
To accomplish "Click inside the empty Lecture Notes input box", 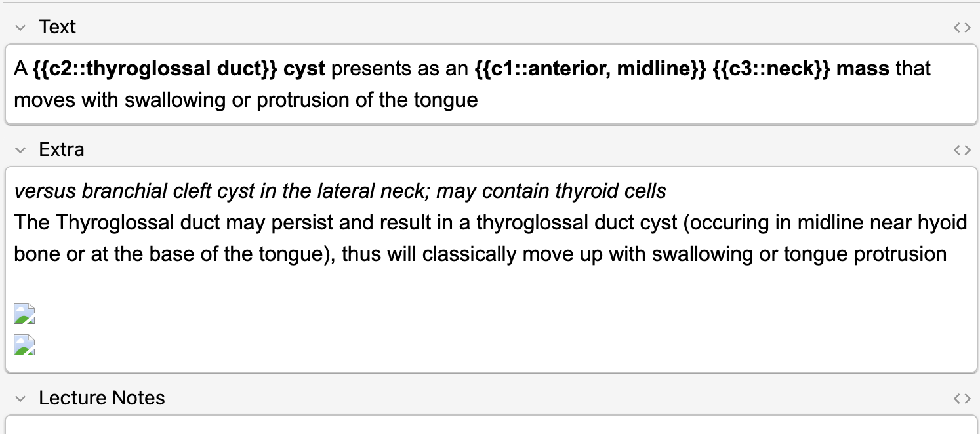I will (489, 425).
